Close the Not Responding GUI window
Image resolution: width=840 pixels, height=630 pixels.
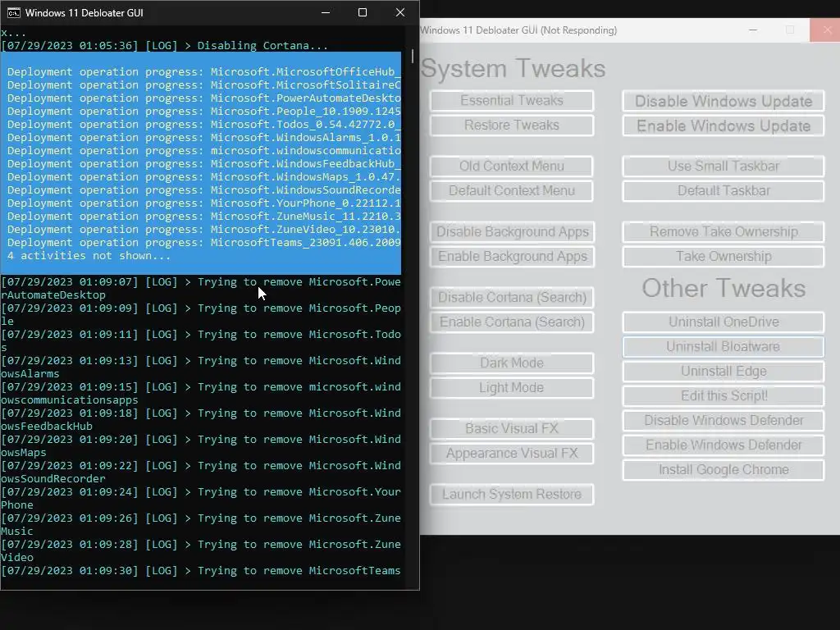(x=827, y=30)
